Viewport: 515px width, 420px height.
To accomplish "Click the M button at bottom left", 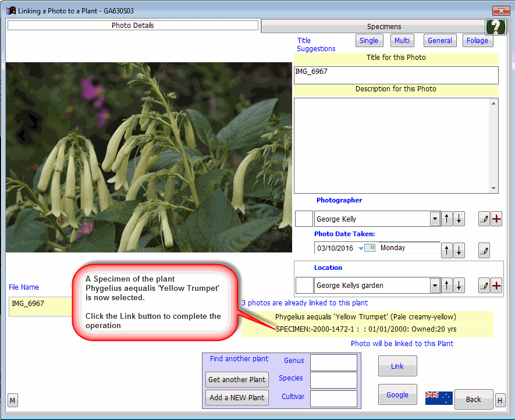I will click(12, 401).
